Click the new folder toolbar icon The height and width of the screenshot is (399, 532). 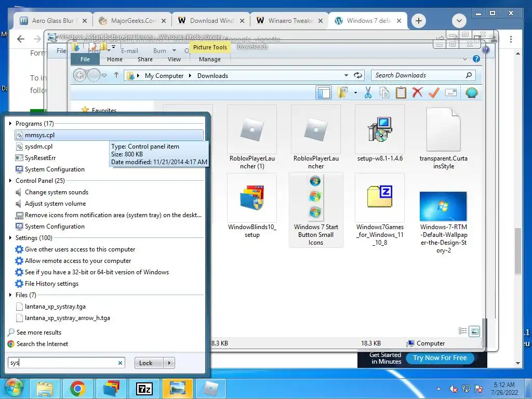[343, 92]
